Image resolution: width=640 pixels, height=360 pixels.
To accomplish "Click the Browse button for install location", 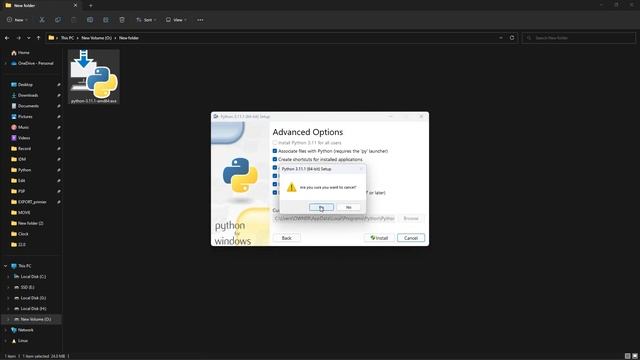I will click(x=411, y=218).
